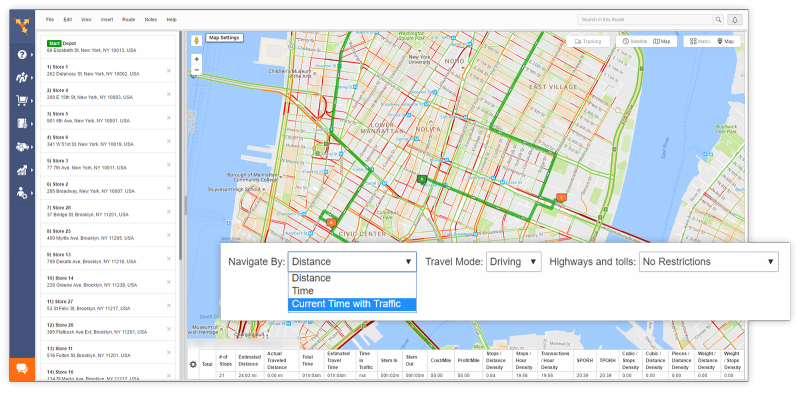Click the Map Settings button
This screenshot has height=394, width=800.
click(x=225, y=38)
